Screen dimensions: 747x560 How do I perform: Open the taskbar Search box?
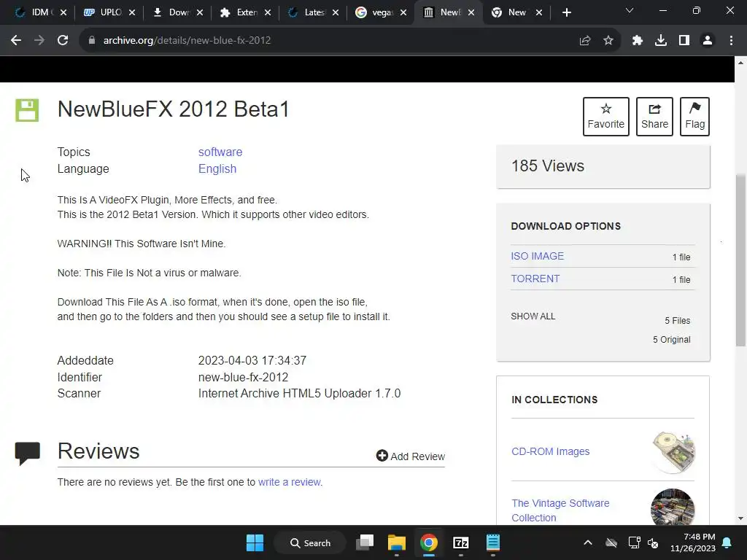(x=311, y=542)
